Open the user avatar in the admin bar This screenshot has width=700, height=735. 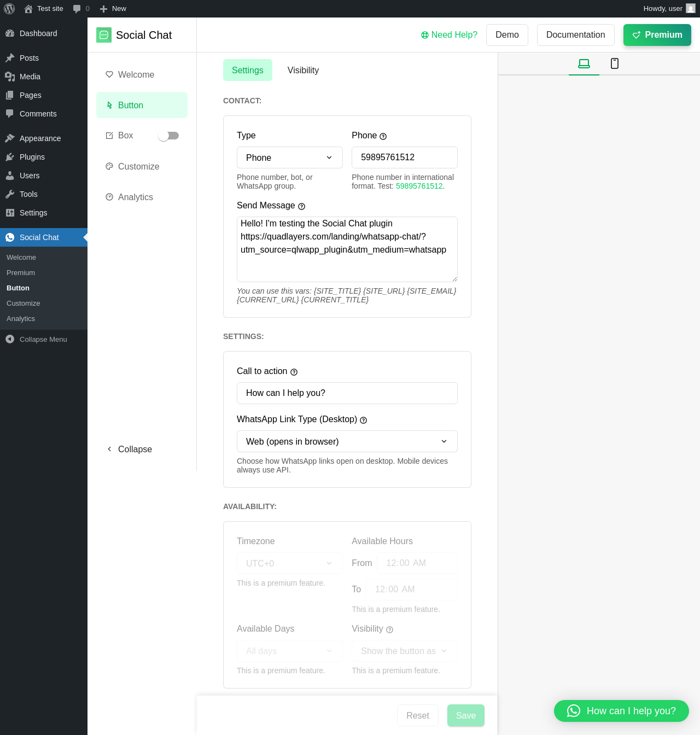click(x=691, y=9)
